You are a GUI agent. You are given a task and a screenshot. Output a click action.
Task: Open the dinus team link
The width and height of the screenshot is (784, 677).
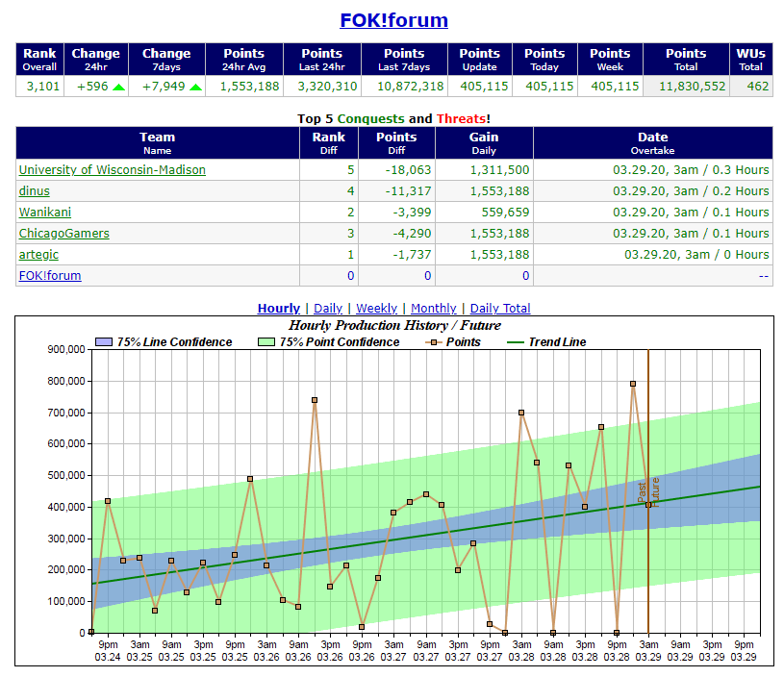[35, 191]
